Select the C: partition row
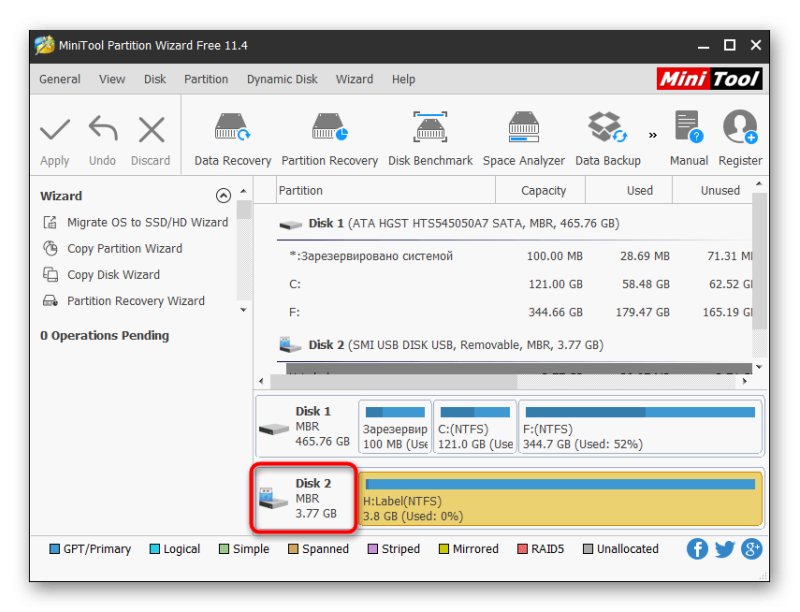Image resolution: width=800 pixels, height=612 pixels. click(514, 284)
